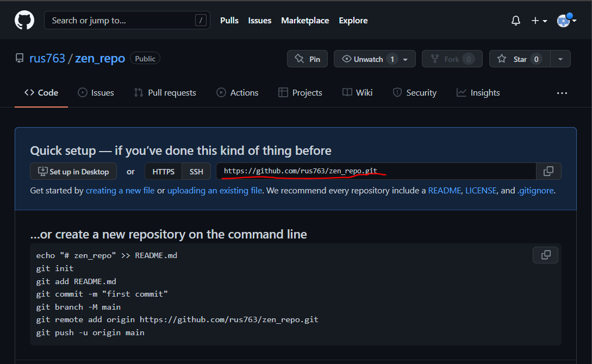
Task: Click the slash shortcut key in search box
Action: pos(201,20)
